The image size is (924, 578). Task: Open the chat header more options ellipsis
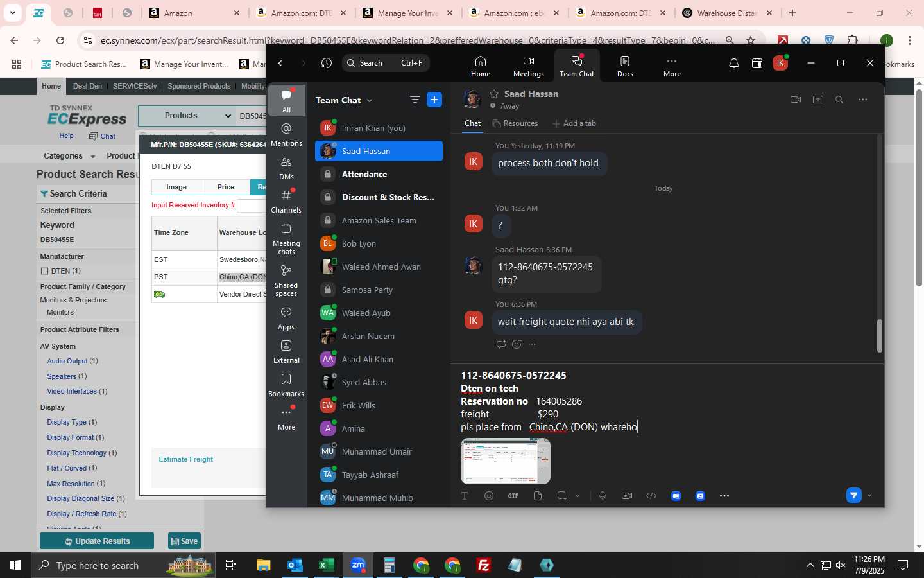coord(863,100)
